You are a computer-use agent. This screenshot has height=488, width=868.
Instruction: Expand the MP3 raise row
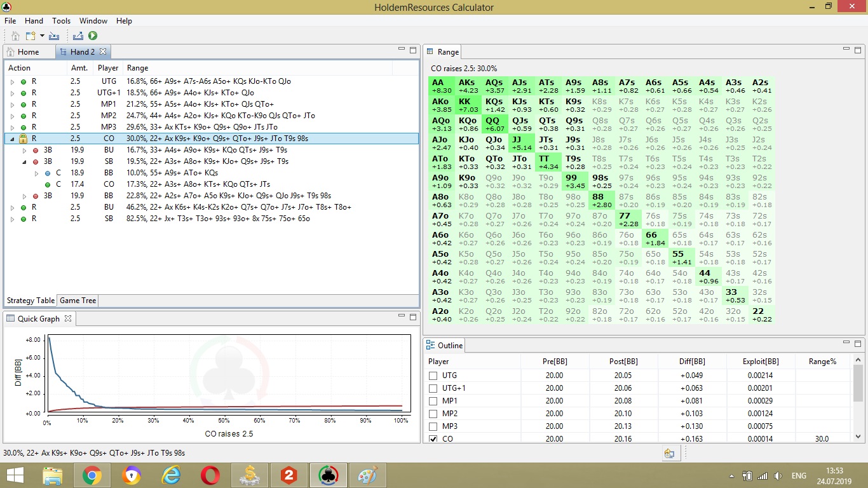[12, 128]
